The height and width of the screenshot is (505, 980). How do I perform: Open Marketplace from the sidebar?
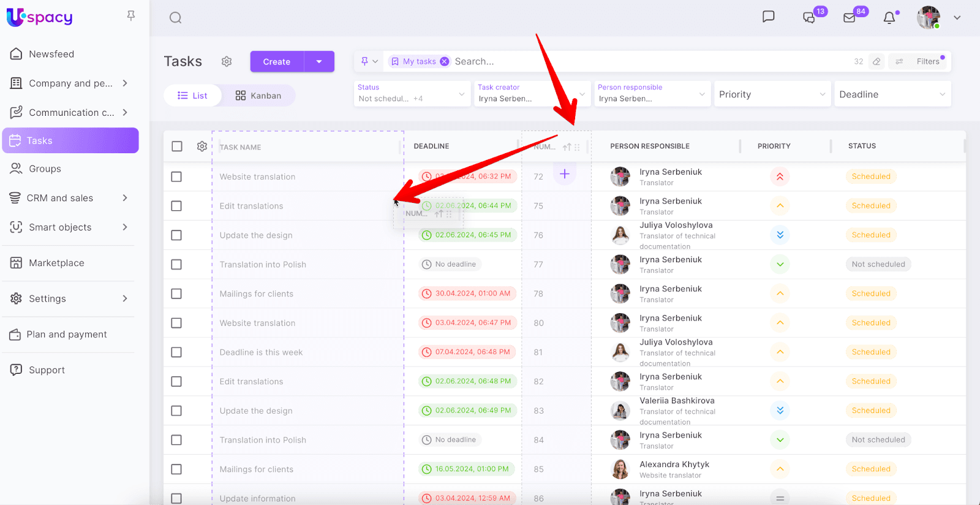56,263
